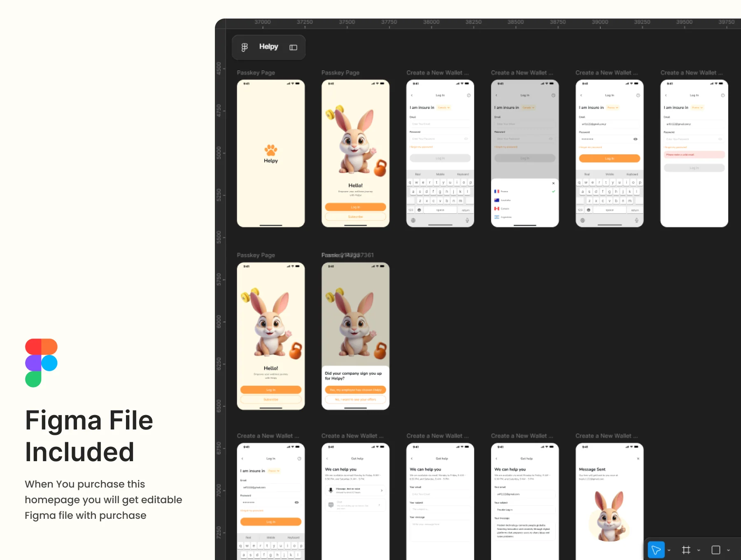
Task: Open France country dropdown in valid-email error frame
Action: pyautogui.click(x=698, y=107)
